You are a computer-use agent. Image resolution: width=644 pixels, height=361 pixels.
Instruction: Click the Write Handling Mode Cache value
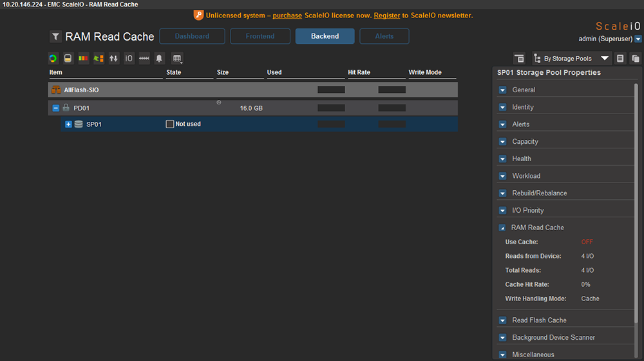click(590, 298)
